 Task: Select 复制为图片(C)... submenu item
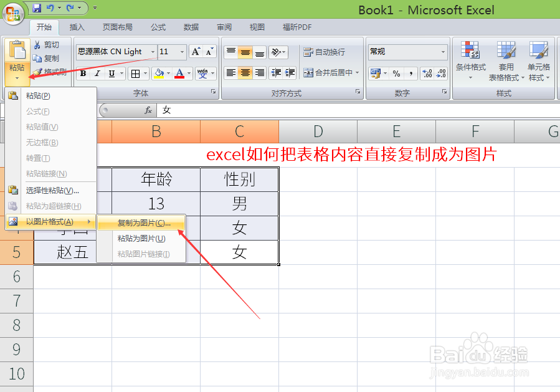(x=141, y=223)
